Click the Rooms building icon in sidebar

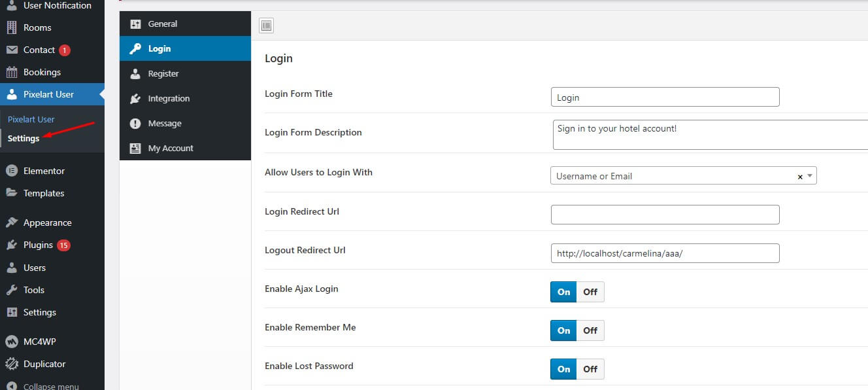tap(12, 27)
